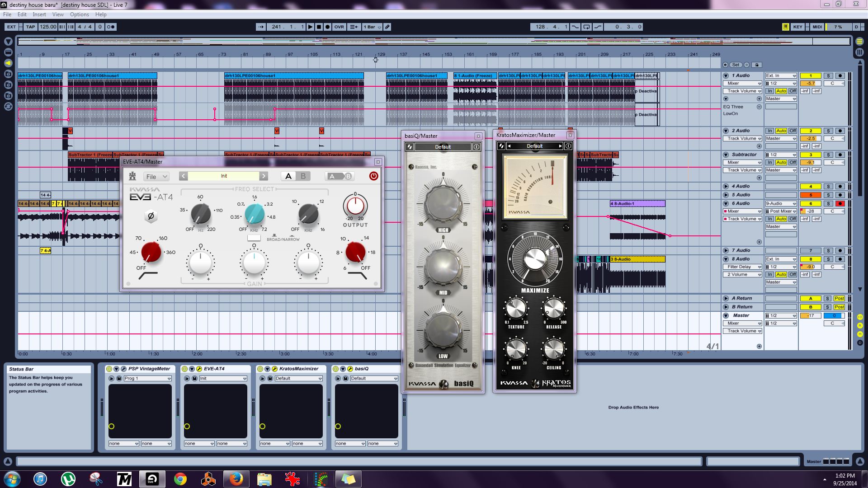Click the basiQ device load preset icon
The height and width of the screenshot is (488, 868).
338,379
